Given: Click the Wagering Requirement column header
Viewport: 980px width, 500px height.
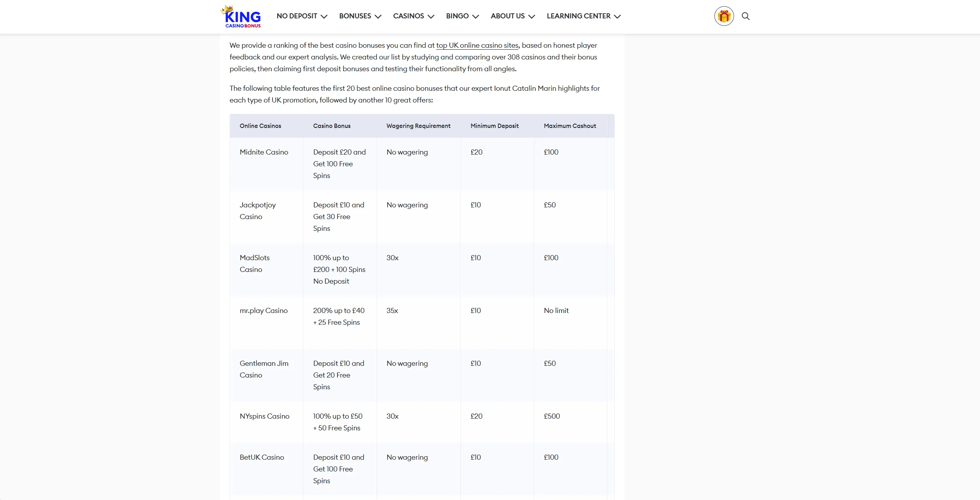Looking at the screenshot, I should pos(418,126).
